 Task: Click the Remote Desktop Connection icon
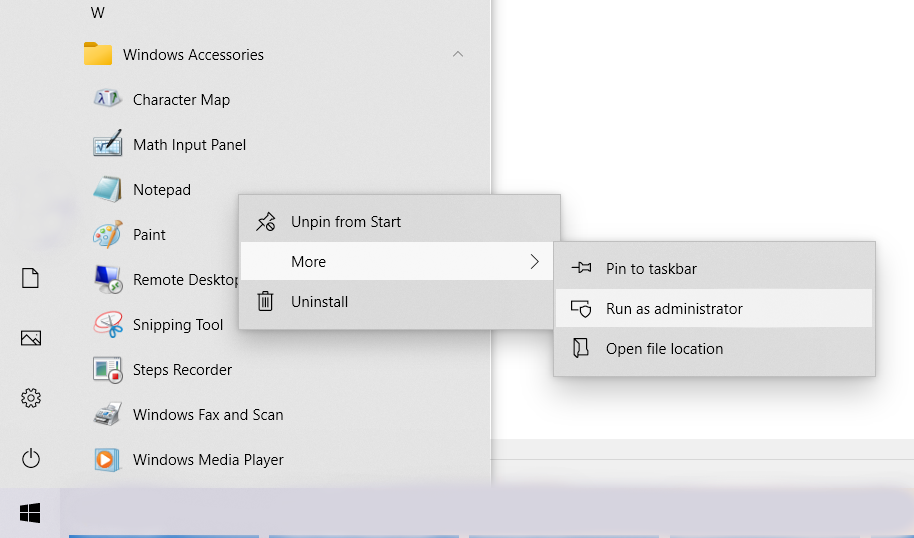coord(108,279)
